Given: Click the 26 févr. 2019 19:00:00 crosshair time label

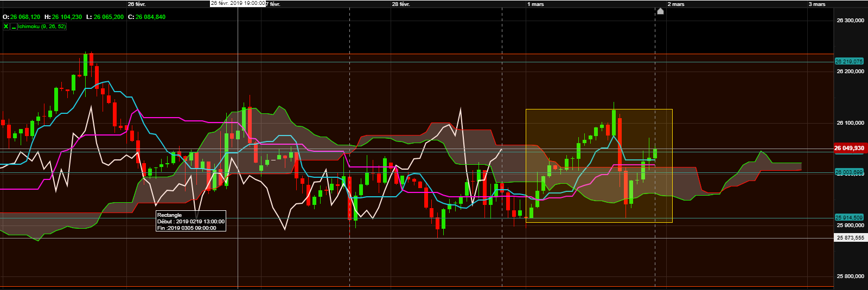Looking at the screenshot, I should coord(238,3).
